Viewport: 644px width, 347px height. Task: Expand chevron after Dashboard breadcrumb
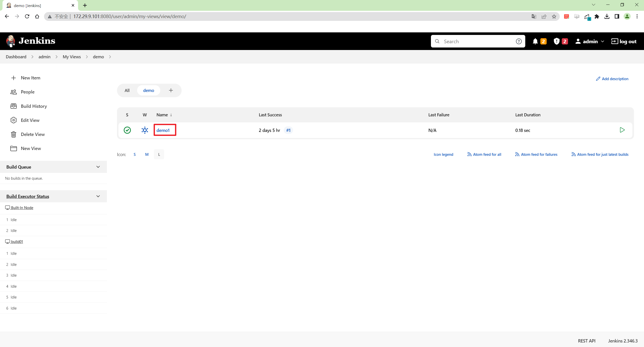32,57
